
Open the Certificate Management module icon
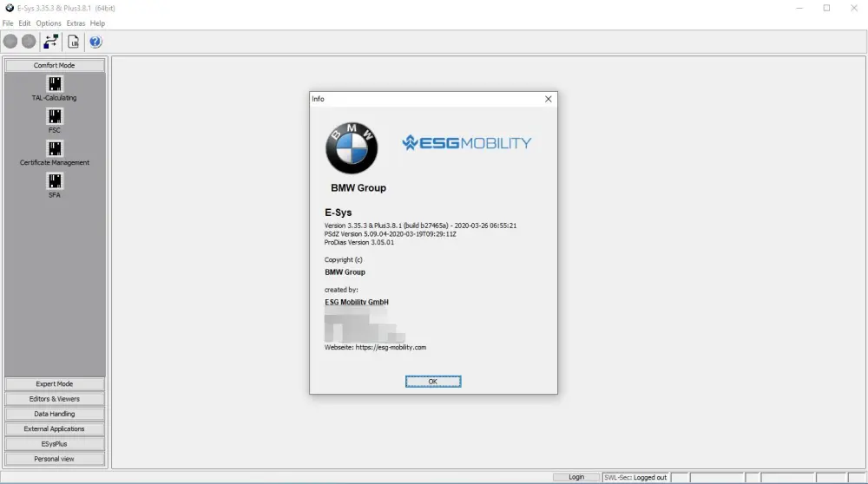(55, 148)
